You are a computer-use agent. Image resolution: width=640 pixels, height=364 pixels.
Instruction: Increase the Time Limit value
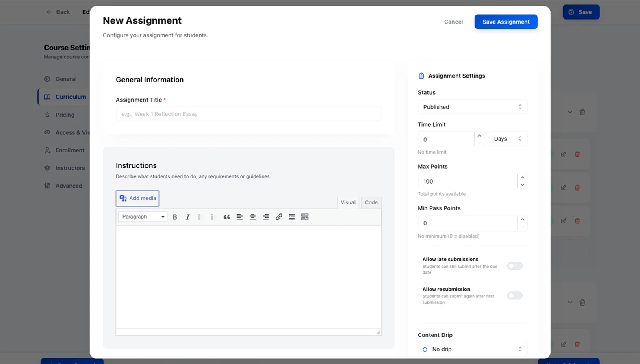[479, 136]
